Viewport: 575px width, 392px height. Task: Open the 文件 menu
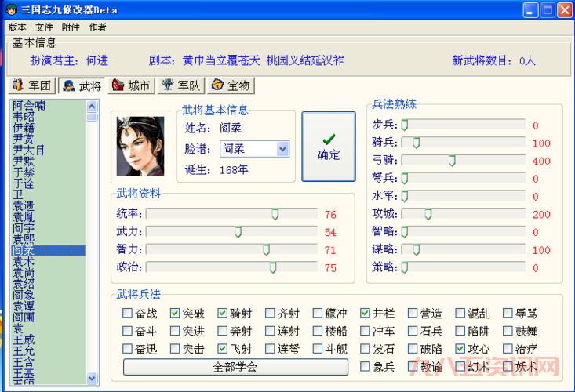click(x=45, y=27)
